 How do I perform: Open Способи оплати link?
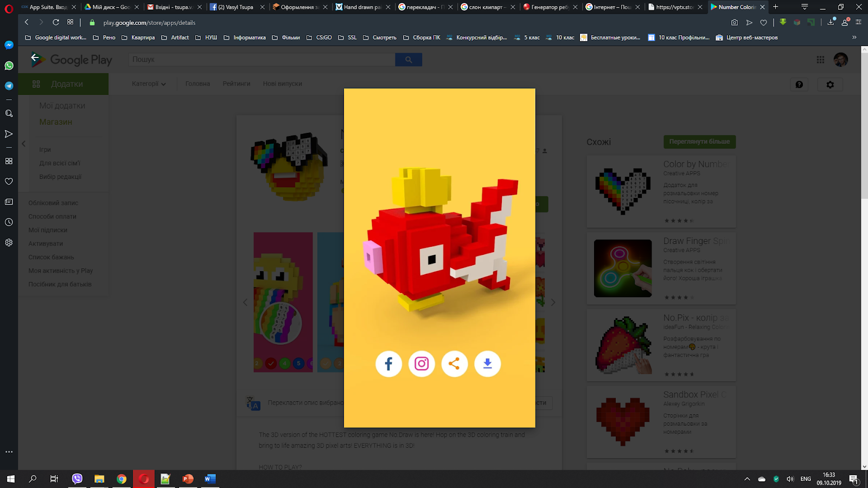(53, 216)
